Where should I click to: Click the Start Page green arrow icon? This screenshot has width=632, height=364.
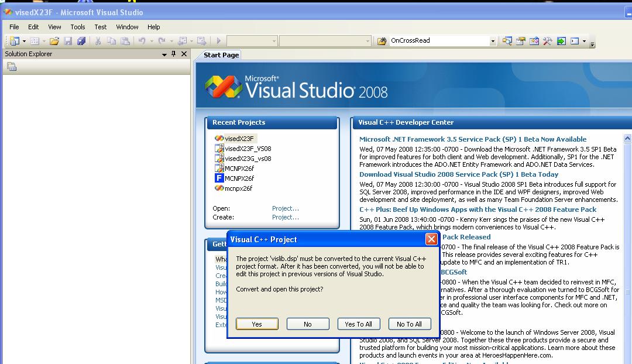point(561,41)
